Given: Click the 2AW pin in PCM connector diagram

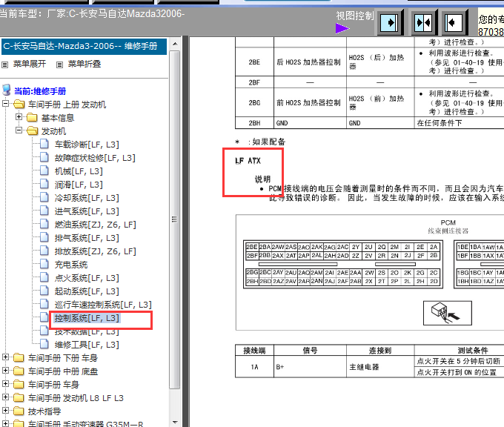Looking at the screenshot, I should click(278, 247).
